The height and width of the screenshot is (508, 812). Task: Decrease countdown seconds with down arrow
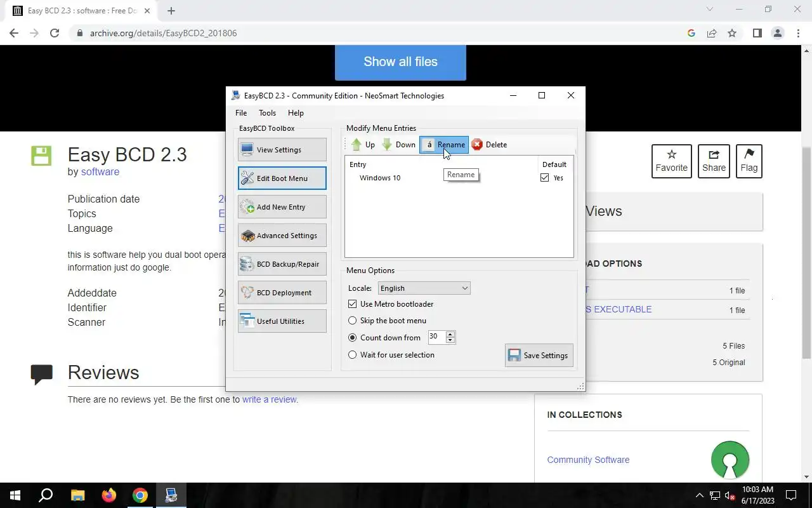[x=450, y=340]
